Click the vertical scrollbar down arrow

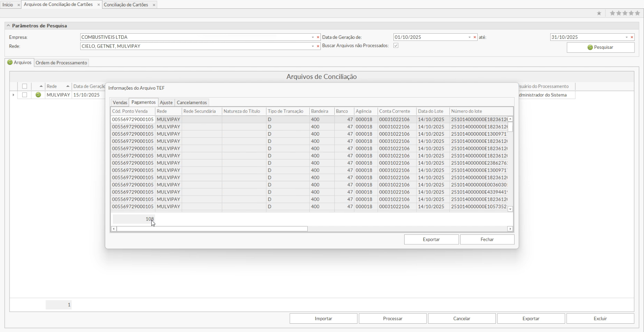pyautogui.click(x=510, y=209)
